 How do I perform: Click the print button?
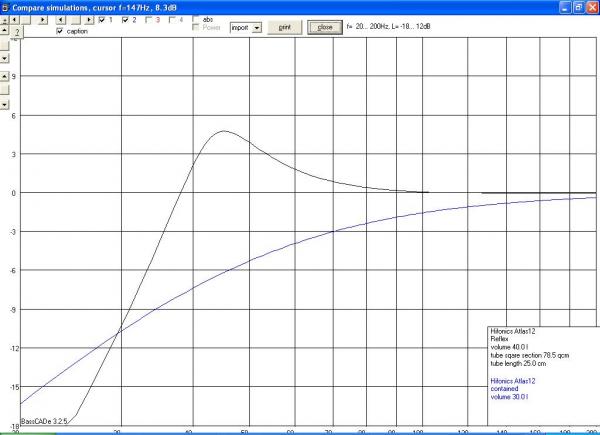285,27
